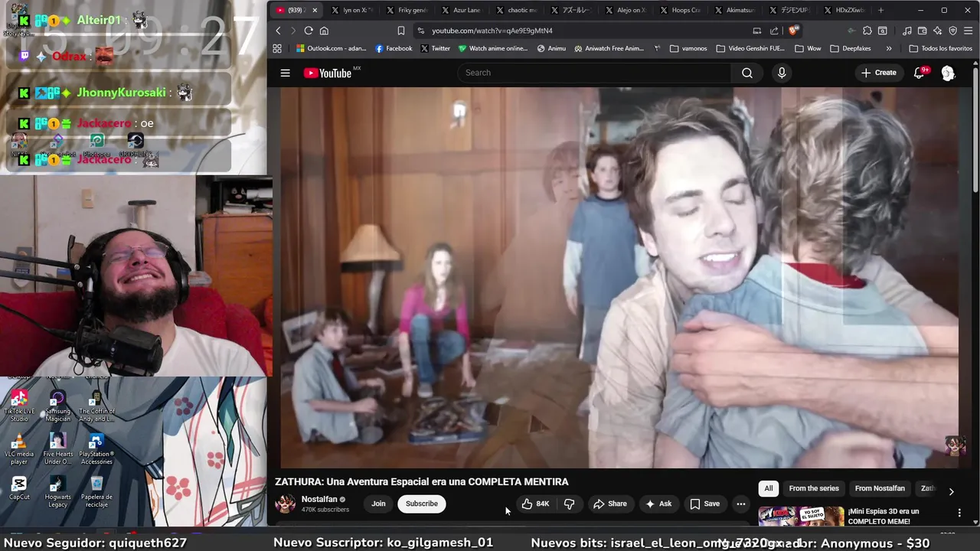Screen dimensions: 980x551
Task: Open the Twitter bookmark
Action: 435,48
